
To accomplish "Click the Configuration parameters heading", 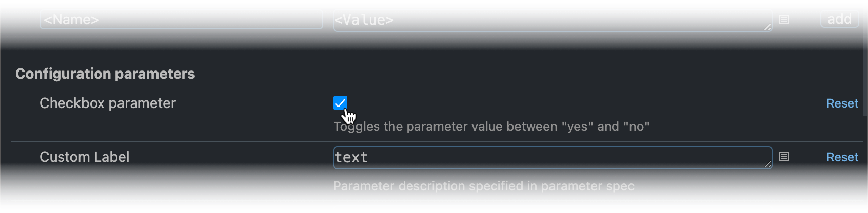I will [x=105, y=74].
